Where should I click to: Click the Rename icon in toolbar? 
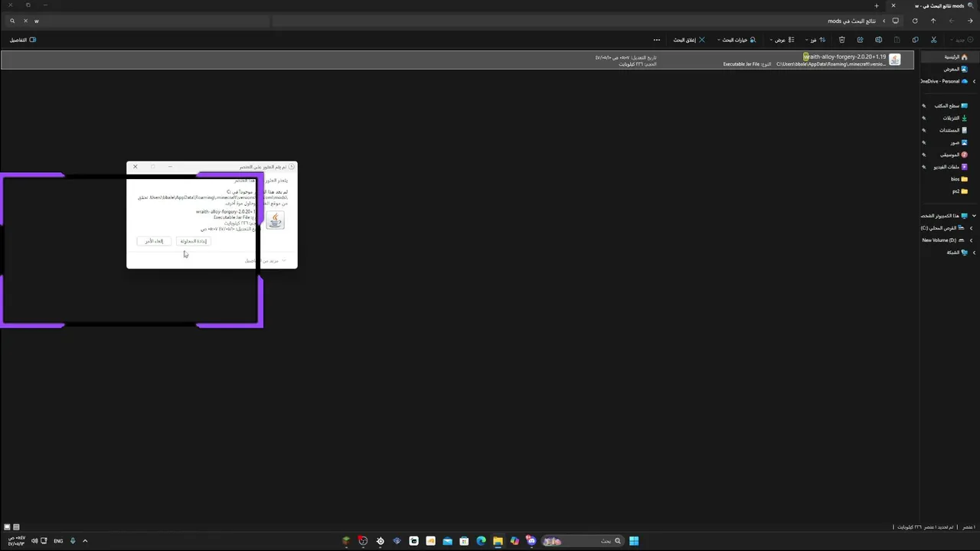click(878, 40)
